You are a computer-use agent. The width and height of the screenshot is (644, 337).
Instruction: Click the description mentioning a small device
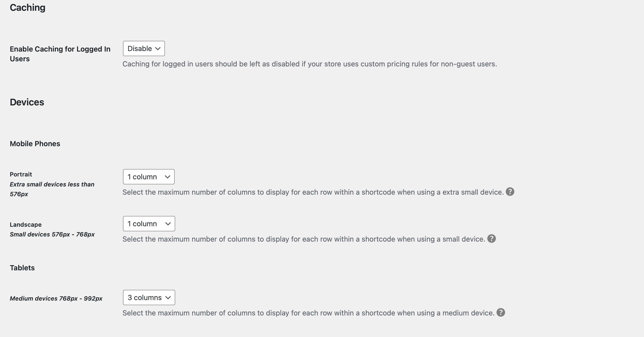click(304, 239)
